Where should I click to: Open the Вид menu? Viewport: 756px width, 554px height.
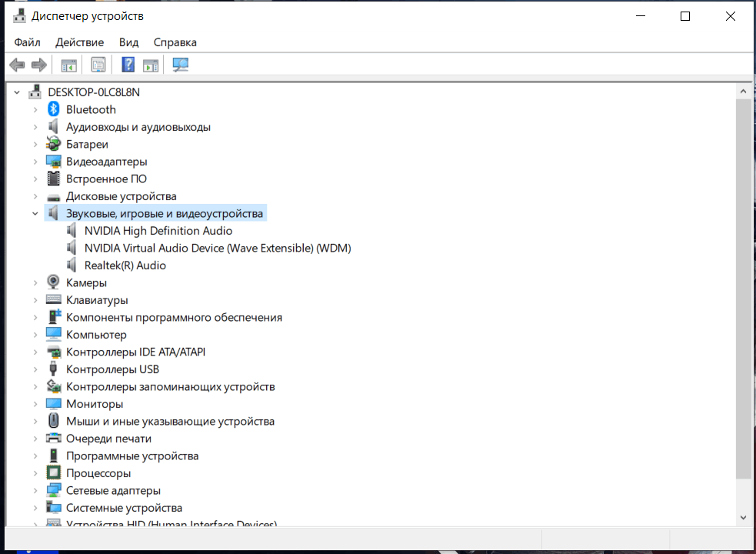point(128,42)
